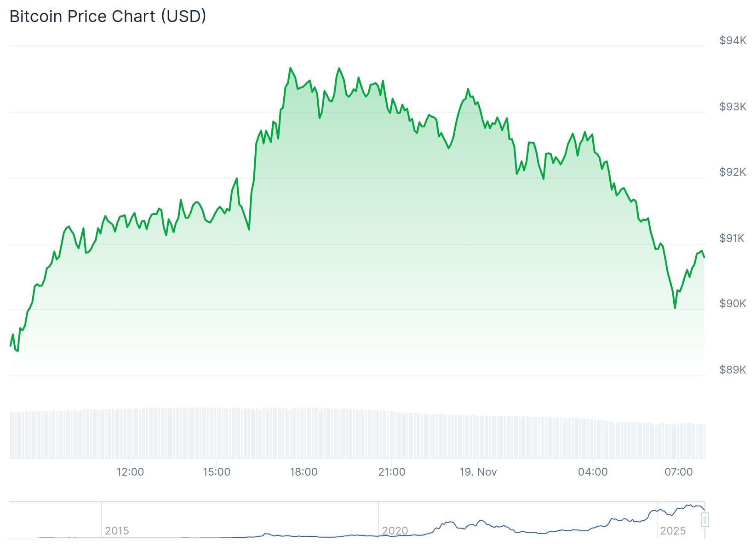
Task: Click the $93K price axis label
Action: 733,107
